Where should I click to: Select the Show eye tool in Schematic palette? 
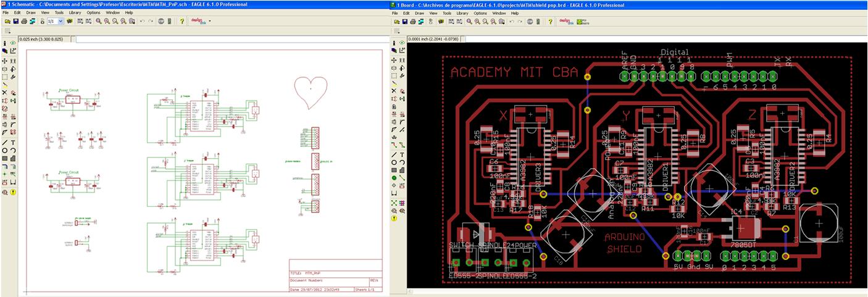12,43
